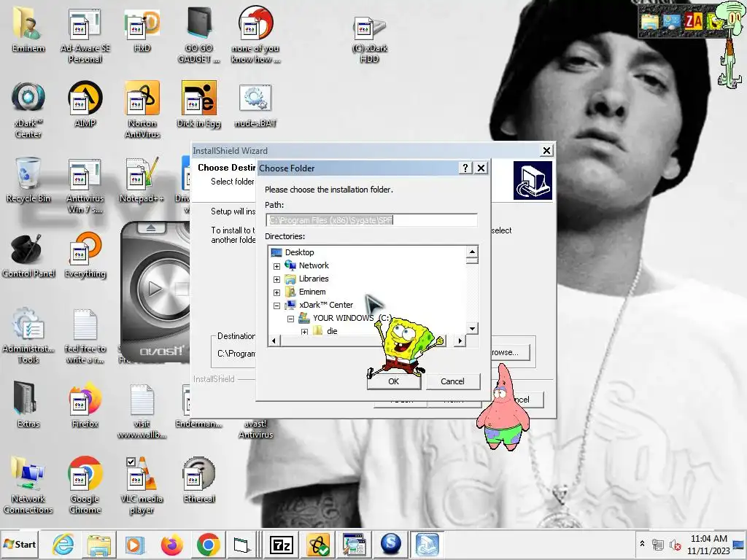
Task: Launch Norton AntiVirus desktop shortcut
Action: [142, 110]
